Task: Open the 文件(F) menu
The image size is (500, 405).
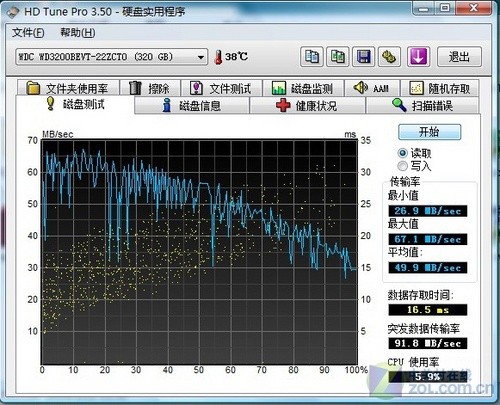Action: [x=28, y=33]
